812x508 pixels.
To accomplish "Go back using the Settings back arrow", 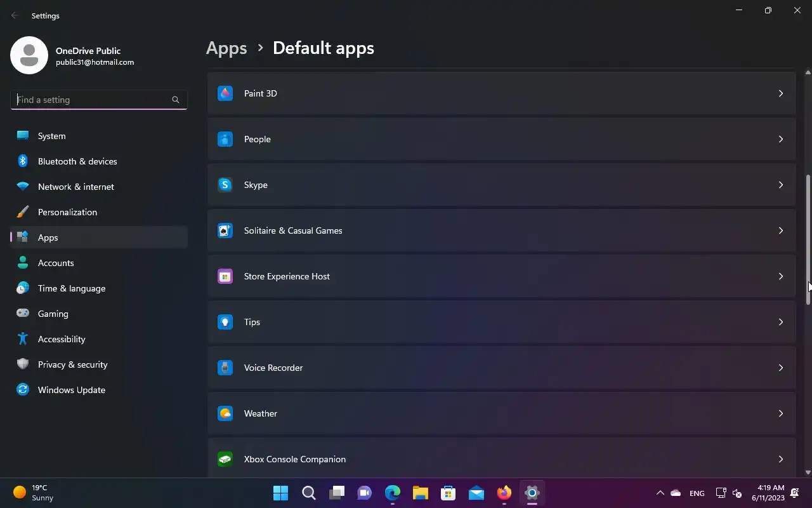I will [x=15, y=15].
